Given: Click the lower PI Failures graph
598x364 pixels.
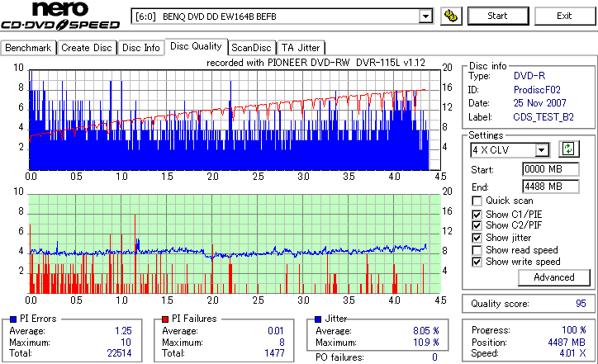Looking at the screenshot, I should click(235, 244).
